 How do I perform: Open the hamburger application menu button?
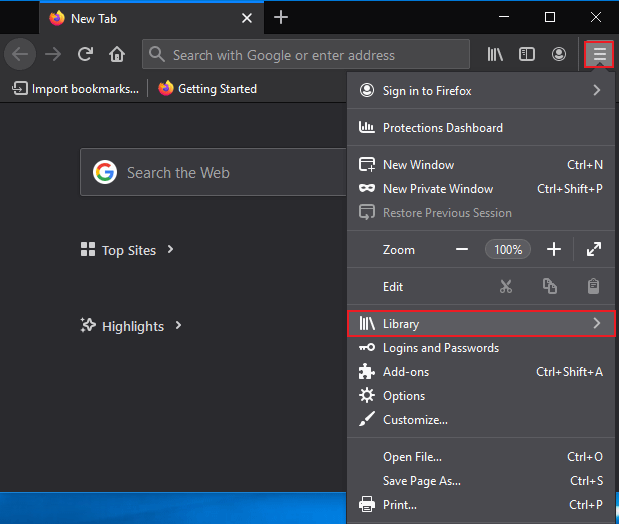[x=599, y=54]
